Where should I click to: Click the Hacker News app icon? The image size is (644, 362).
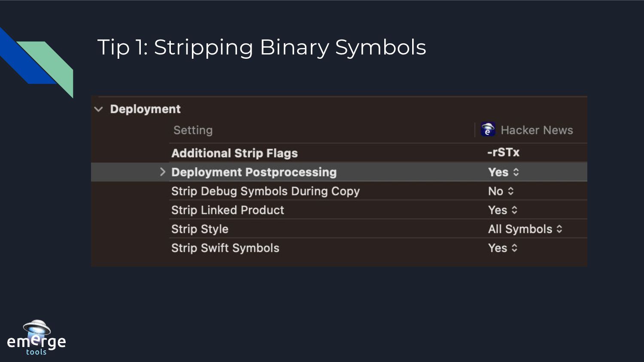[x=488, y=129]
